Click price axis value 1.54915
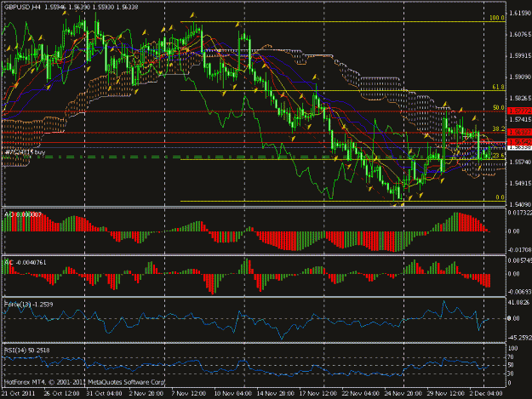The image size is (532, 399). [519, 183]
